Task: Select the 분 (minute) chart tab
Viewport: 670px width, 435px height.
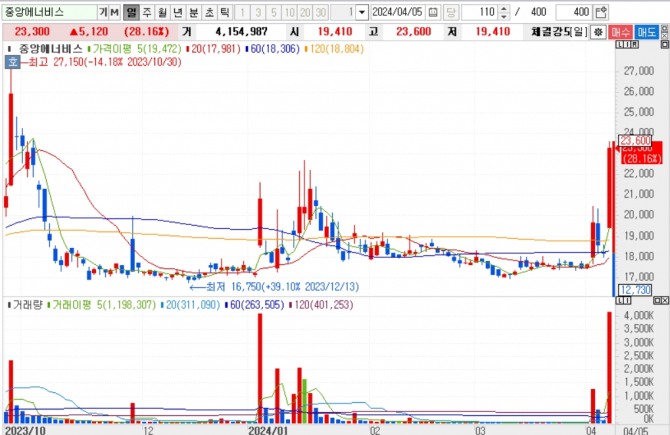Action: 194,12
